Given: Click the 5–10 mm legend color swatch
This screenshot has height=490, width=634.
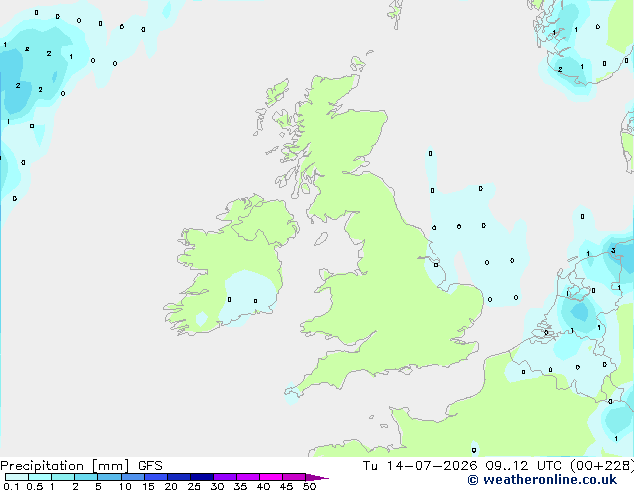Looking at the screenshot, I should click(x=109, y=477).
